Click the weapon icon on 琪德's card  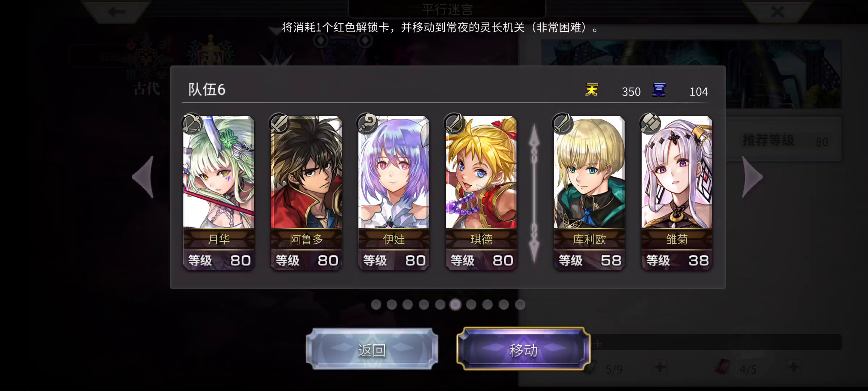[x=455, y=124]
